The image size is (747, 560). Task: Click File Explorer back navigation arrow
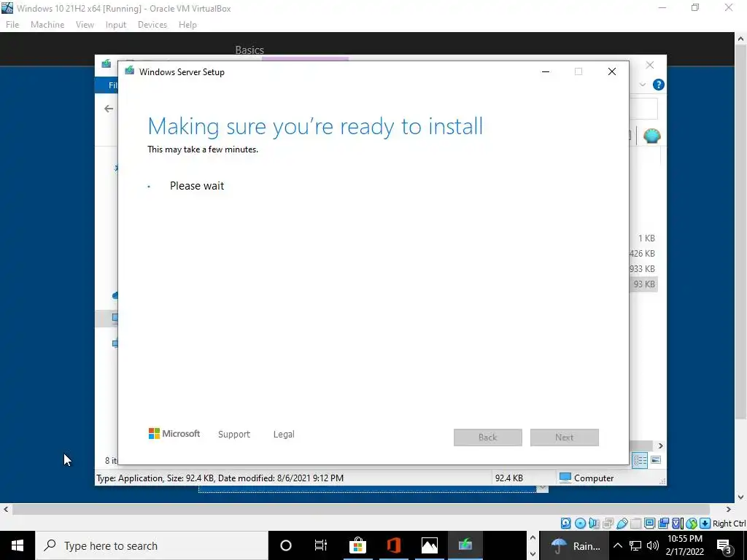(109, 109)
